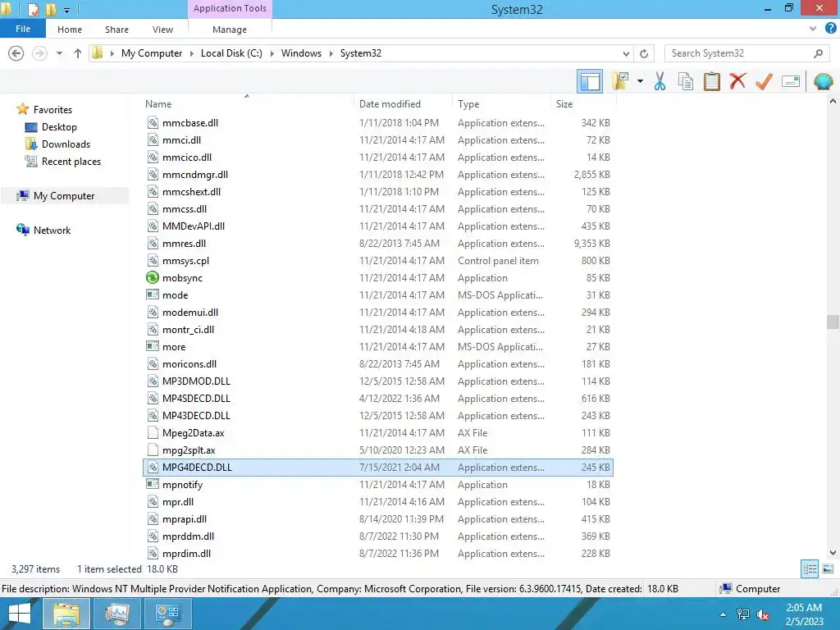
Task: Open the Manage ribbon tab
Action: [230, 30]
